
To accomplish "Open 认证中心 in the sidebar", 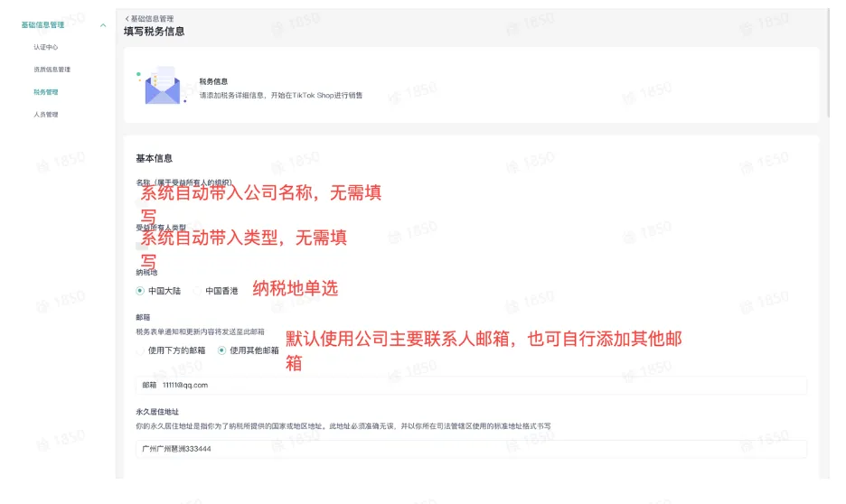I will pyautogui.click(x=46, y=48).
